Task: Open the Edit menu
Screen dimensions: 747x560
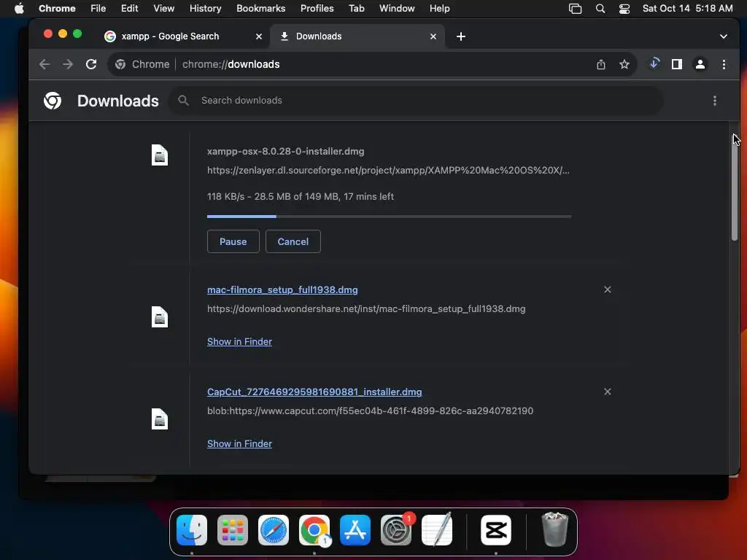Action: coord(130,8)
